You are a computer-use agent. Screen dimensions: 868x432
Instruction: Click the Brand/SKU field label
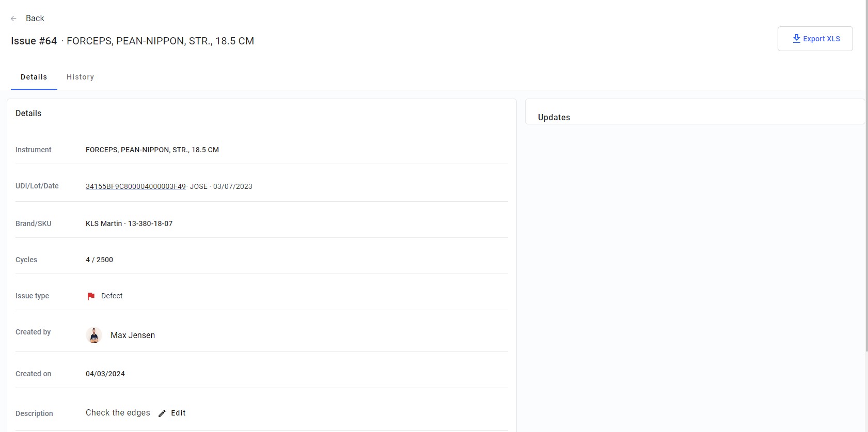pos(34,223)
